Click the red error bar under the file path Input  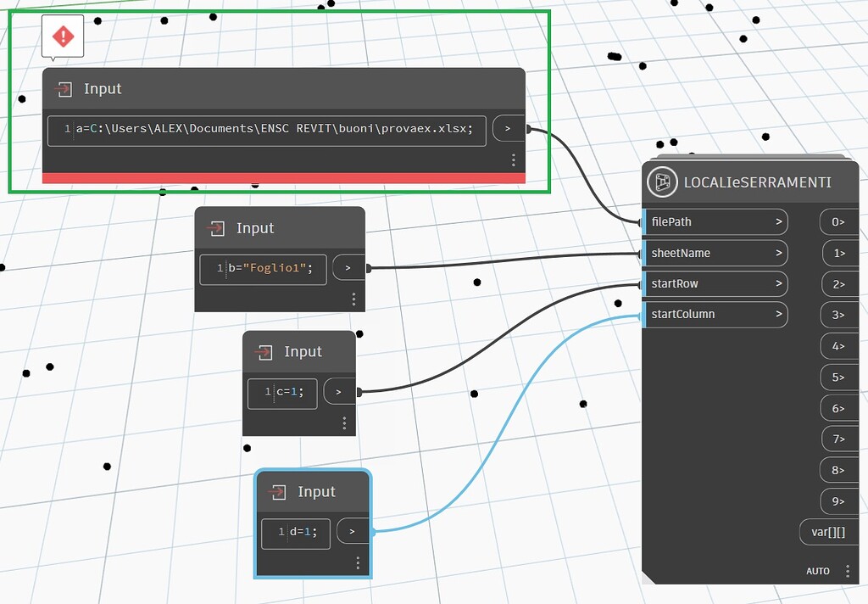(282, 176)
